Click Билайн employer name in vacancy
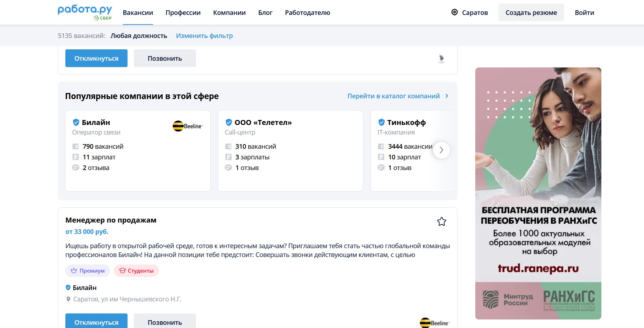 click(85, 288)
